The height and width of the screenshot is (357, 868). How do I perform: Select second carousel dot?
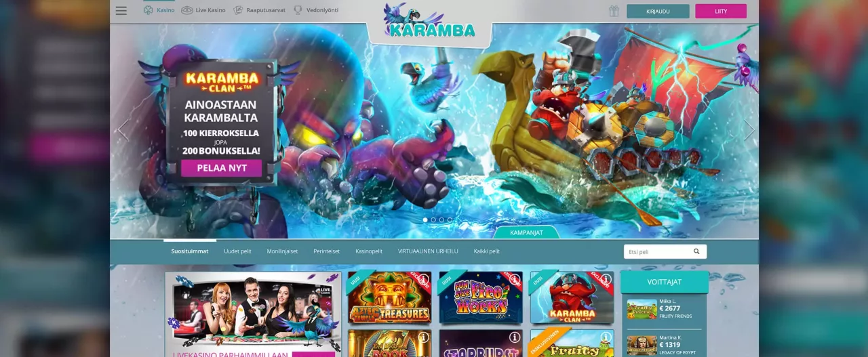point(433,219)
